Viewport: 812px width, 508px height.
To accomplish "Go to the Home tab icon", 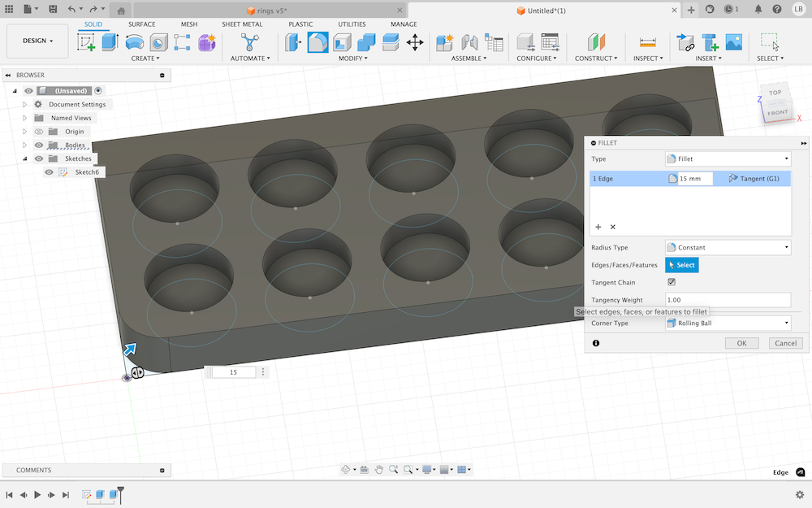I will (x=121, y=11).
